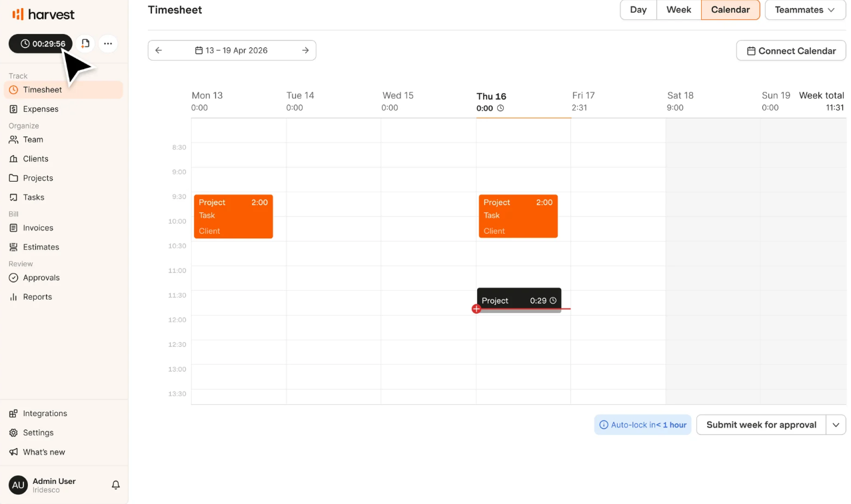
Task: Navigate to Clients
Action: [63, 159]
